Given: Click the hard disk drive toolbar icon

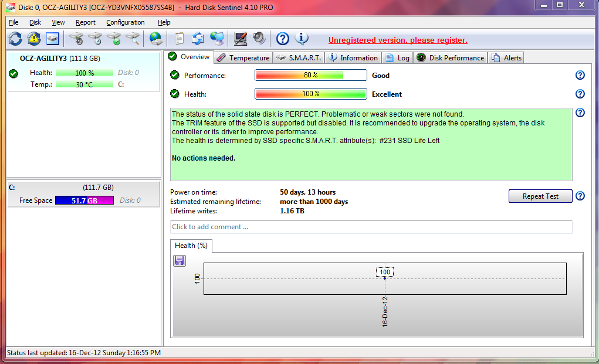Looking at the screenshot, I should (x=53, y=39).
